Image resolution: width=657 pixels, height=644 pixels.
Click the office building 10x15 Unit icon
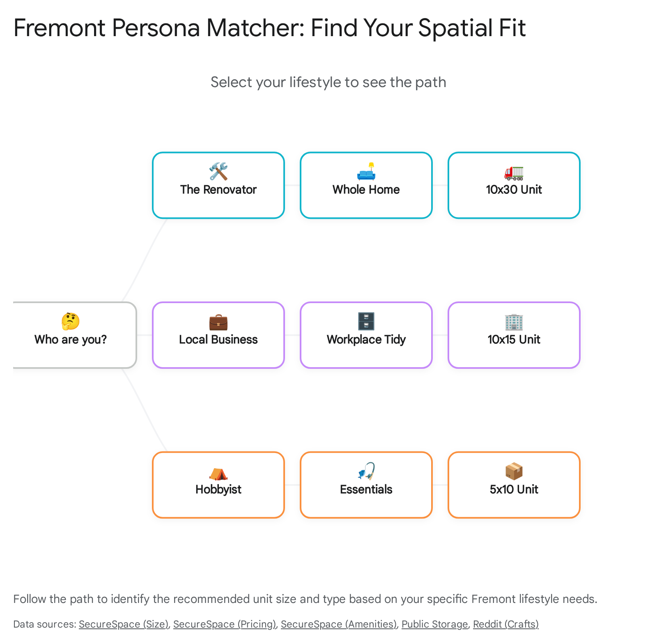click(514, 322)
